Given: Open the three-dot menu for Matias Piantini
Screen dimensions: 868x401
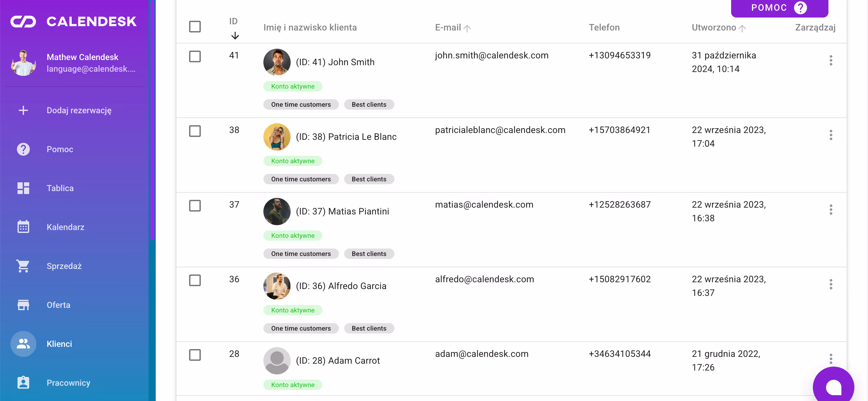Looking at the screenshot, I should click(831, 210).
